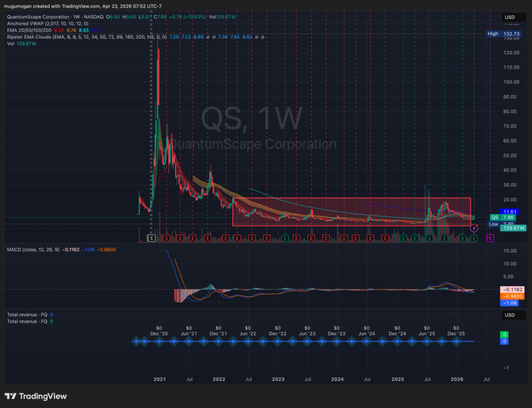Select the Dec '20 revenue diamond marker
The height and width of the screenshot is (408, 532).
[159, 341]
